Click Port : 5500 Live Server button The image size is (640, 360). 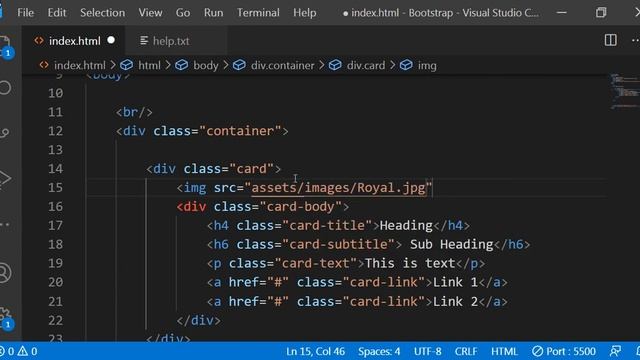(x=564, y=351)
